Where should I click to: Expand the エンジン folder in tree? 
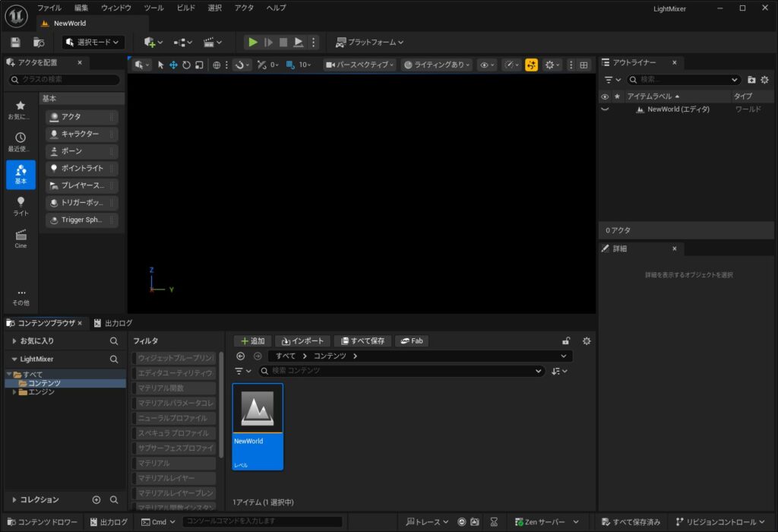coord(14,392)
